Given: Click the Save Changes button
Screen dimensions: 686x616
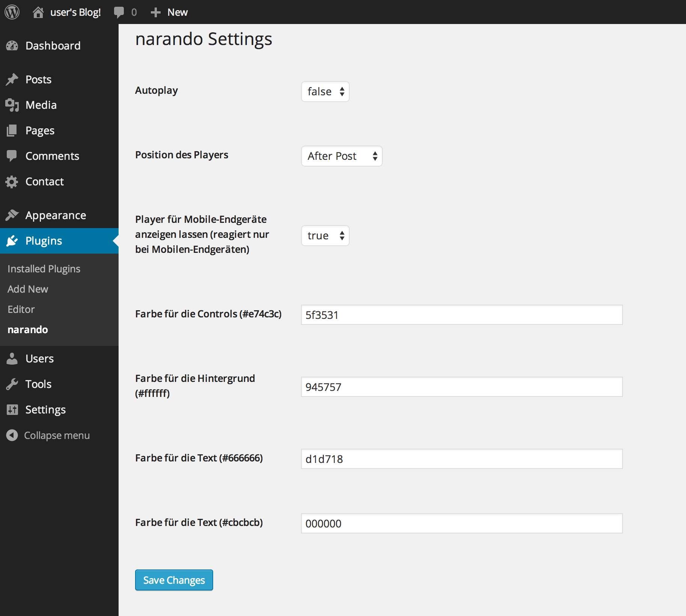Looking at the screenshot, I should [x=174, y=580].
